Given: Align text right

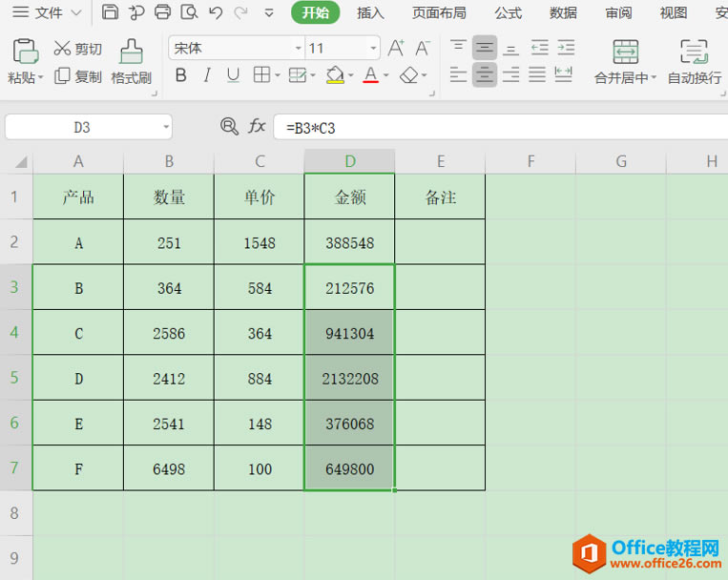Looking at the screenshot, I should 510,74.
